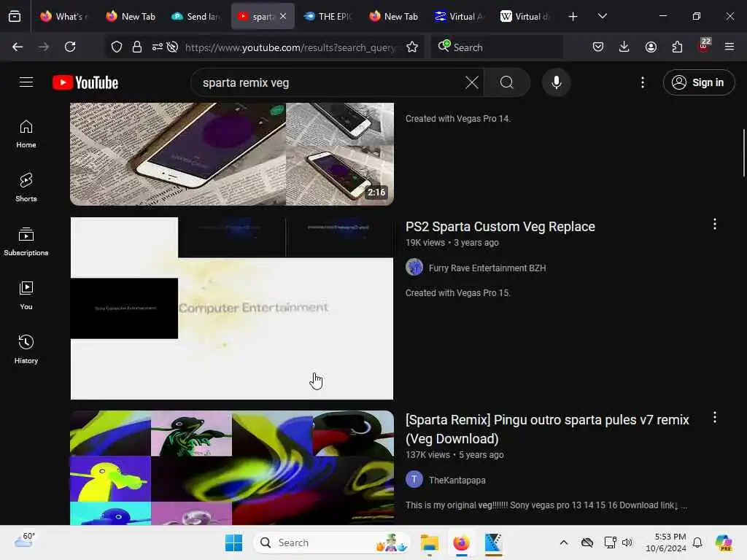
Task: Open the Firefox account icon
Action: click(x=651, y=47)
